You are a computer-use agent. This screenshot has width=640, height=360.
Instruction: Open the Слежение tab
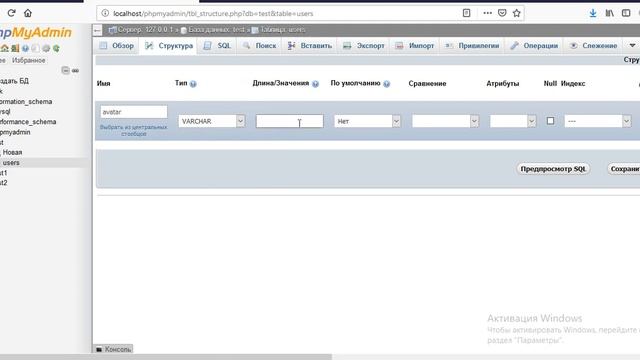pos(593,46)
